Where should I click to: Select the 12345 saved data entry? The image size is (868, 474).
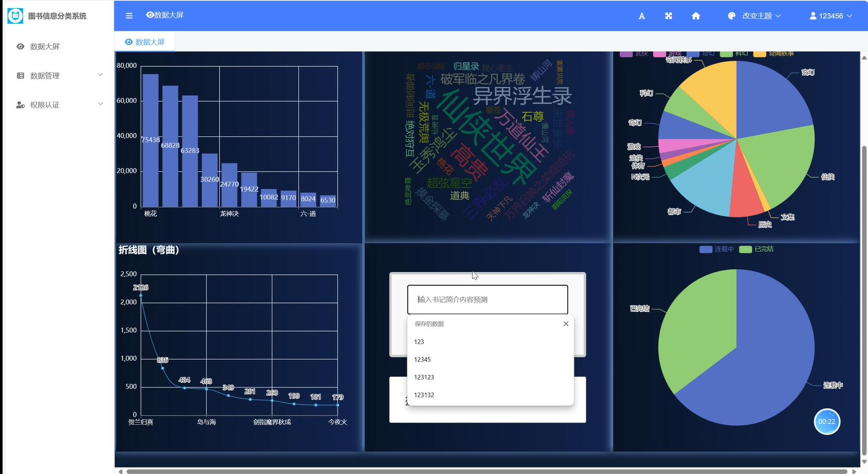[x=422, y=360]
